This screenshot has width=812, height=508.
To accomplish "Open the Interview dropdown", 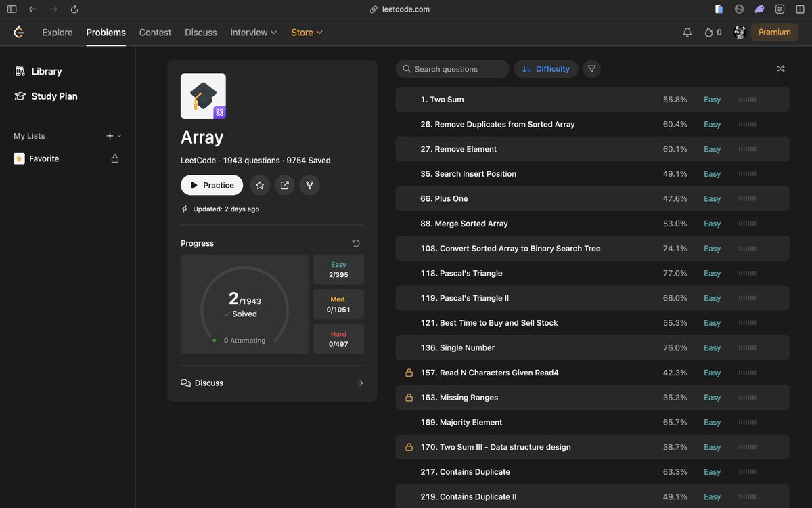I will [254, 33].
